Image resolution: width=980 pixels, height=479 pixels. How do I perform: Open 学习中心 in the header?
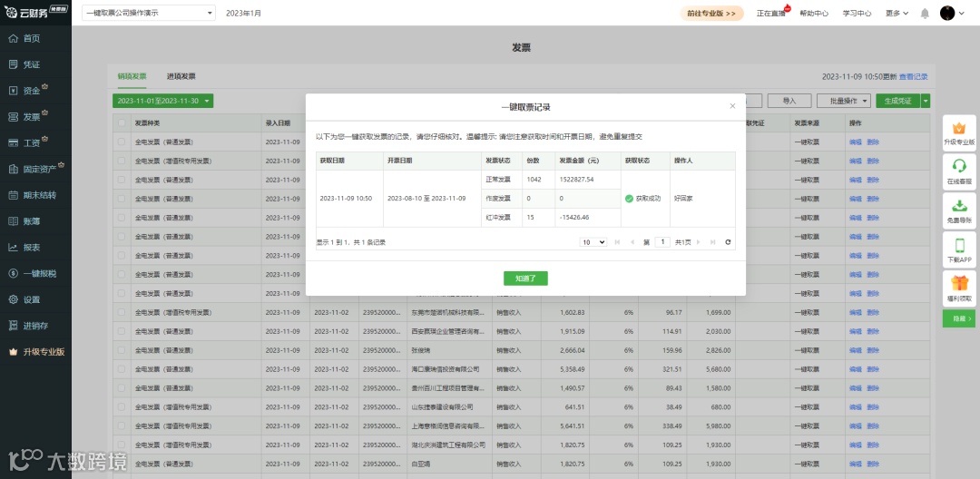(x=857, y=13)
